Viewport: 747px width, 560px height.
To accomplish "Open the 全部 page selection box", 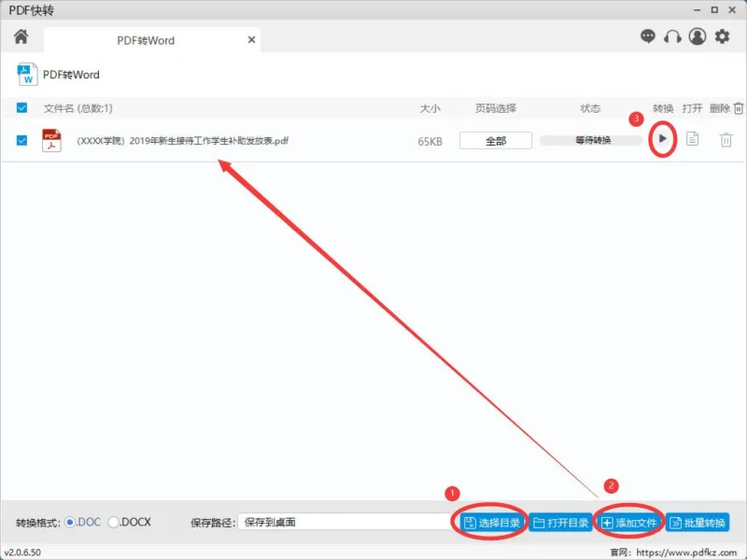I will click(496, 141).
